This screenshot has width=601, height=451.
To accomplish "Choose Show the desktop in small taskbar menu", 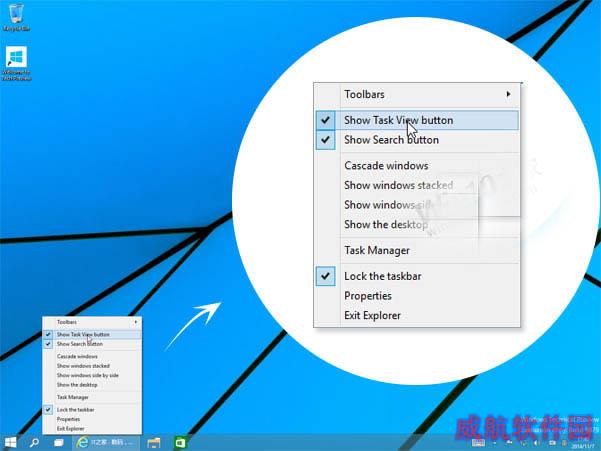I will tap(92, 385).
